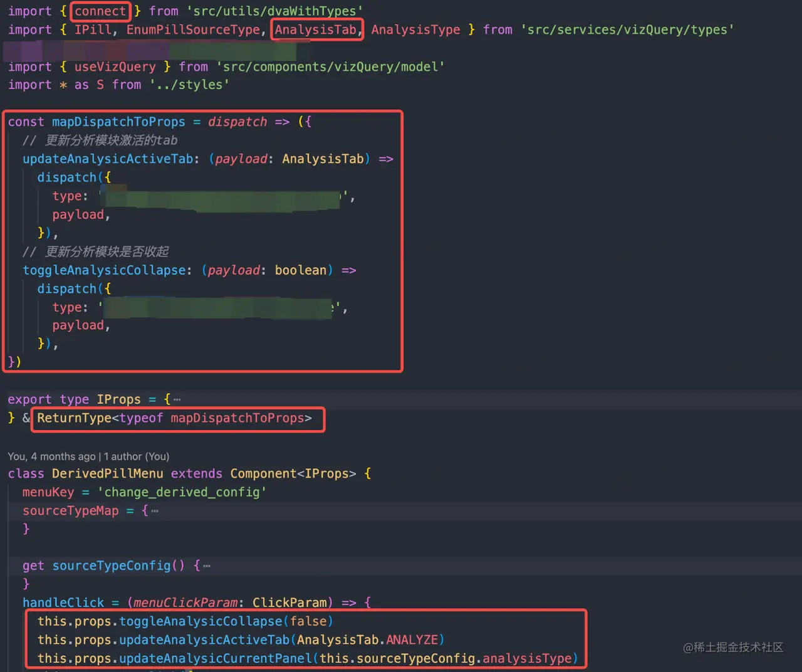This screenshot has width=802, height=672.
Task: Click the menuKey class property
Action: point(48,492)
